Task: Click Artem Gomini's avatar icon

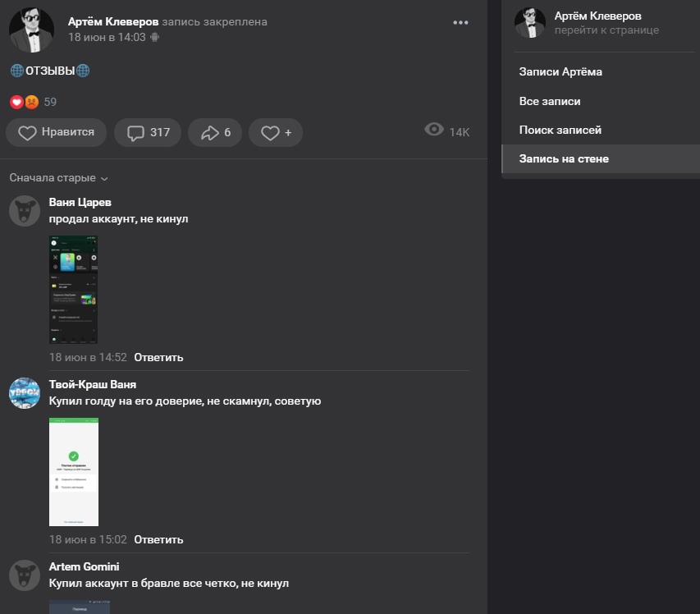Action: point(25,575)
